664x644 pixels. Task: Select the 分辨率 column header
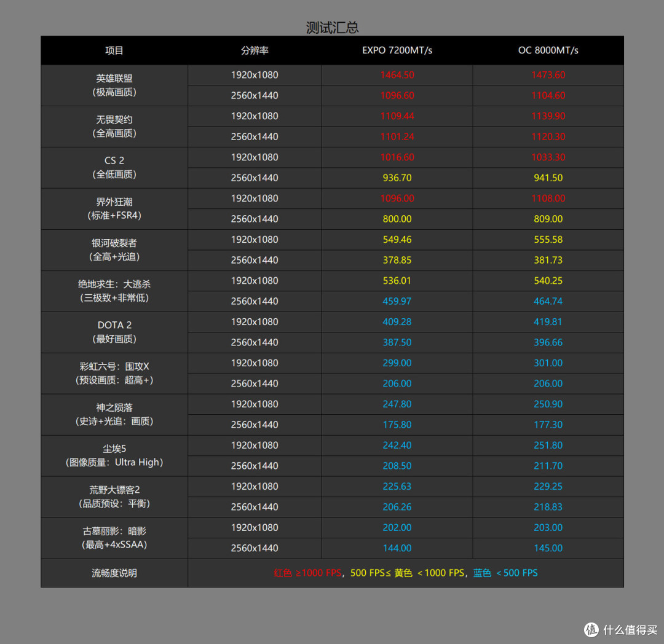pyautogui.click(x=255, y=51)
